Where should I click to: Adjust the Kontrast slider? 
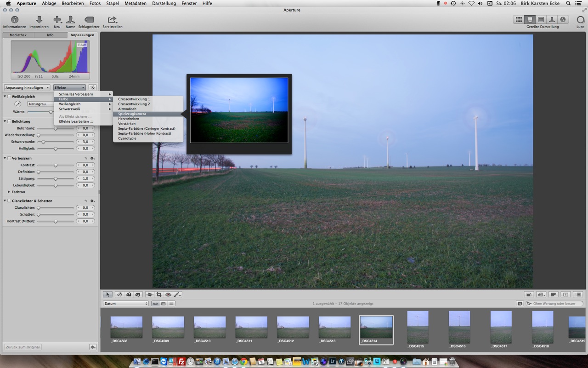click(x=56, y=165)
